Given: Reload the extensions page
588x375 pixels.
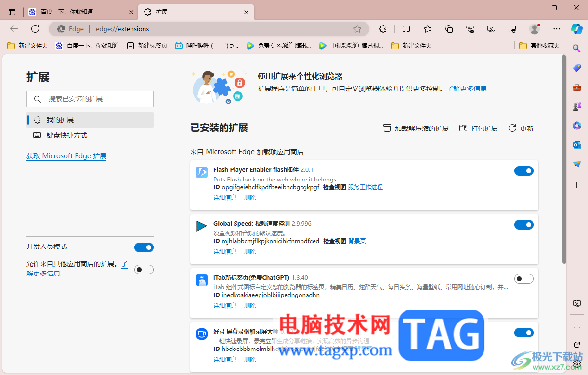Looking at the screenshot, I should [35, 29].
